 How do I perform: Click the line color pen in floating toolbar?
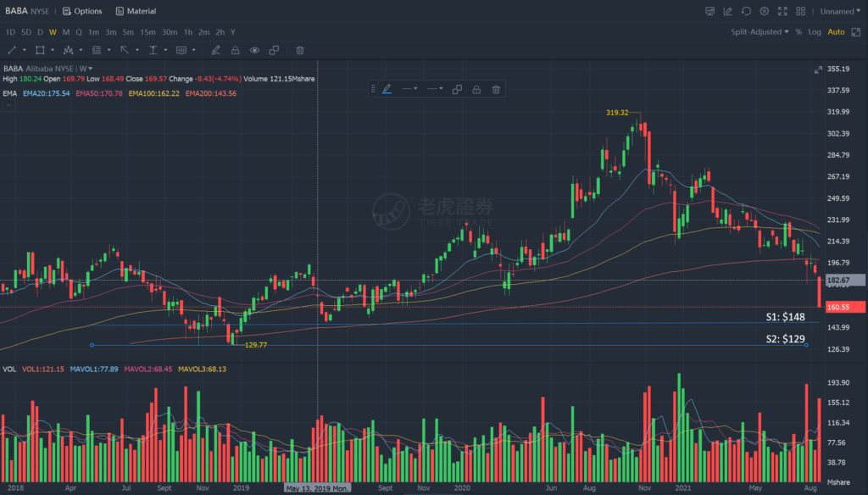click(x=387, y=89)
